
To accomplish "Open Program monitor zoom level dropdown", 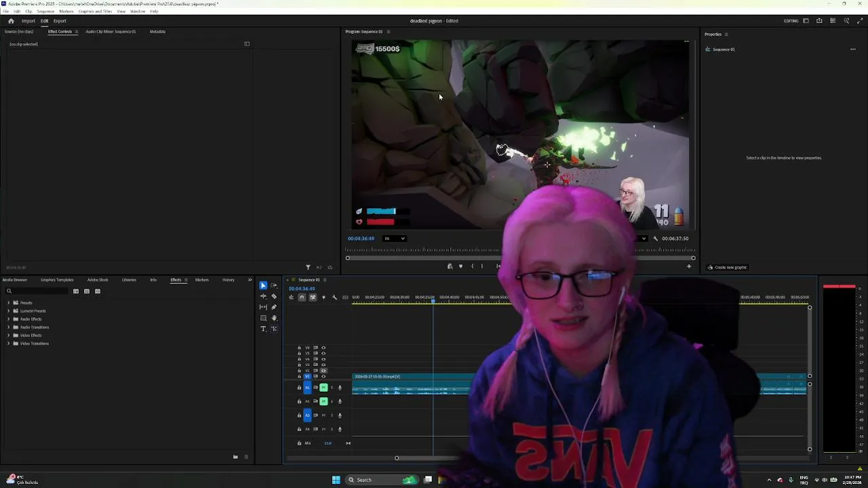I will click(x=395, y=239).
